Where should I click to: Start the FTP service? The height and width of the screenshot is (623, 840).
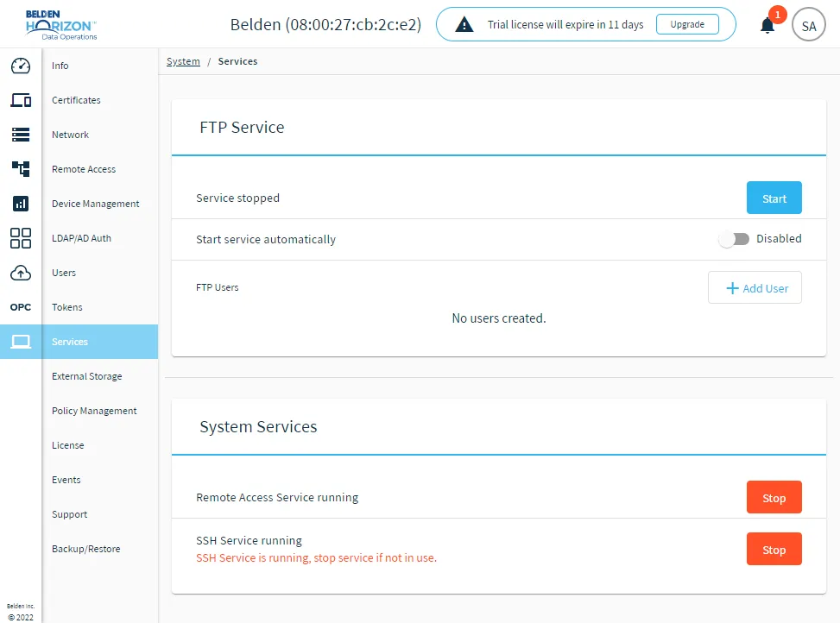pos(774,198)
